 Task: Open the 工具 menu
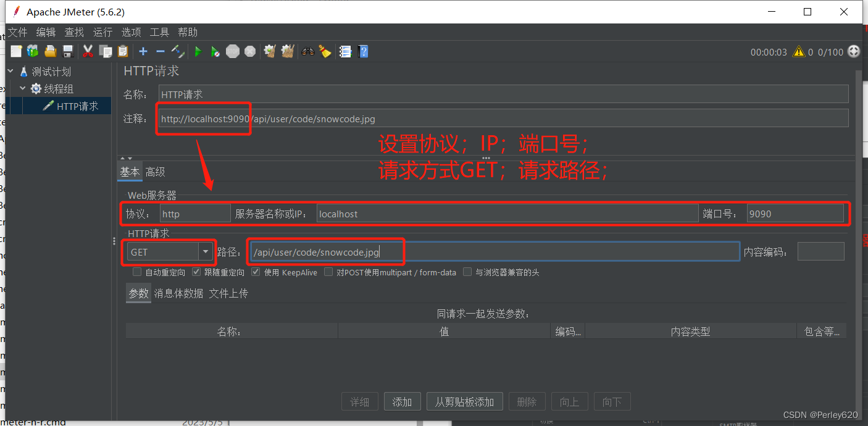pos(159,32)
